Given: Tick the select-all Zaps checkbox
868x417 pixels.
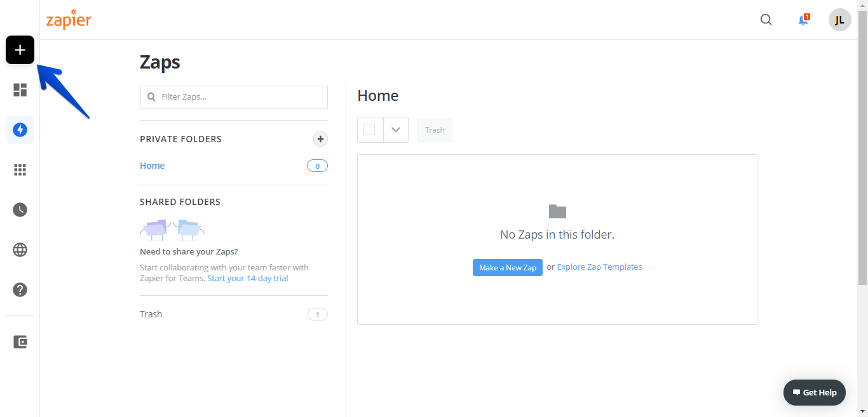Looking at the screenshot, I should (x=369, y=129).
